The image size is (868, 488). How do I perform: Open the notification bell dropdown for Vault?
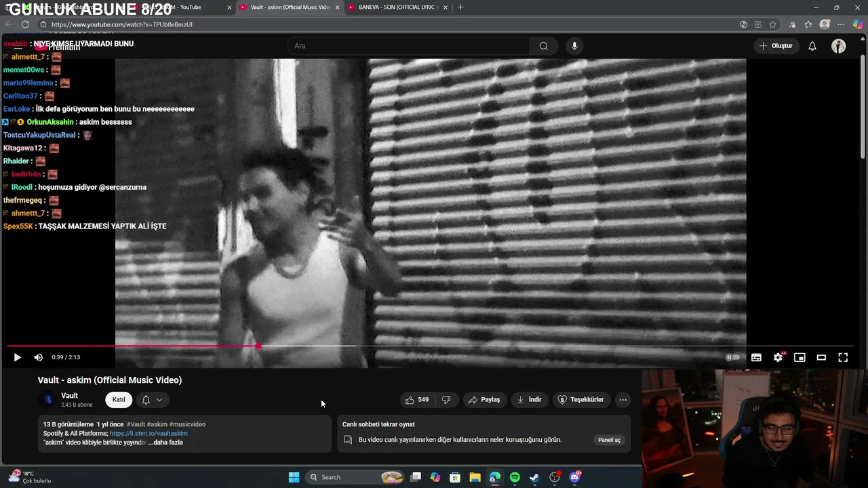coord(152,400)
